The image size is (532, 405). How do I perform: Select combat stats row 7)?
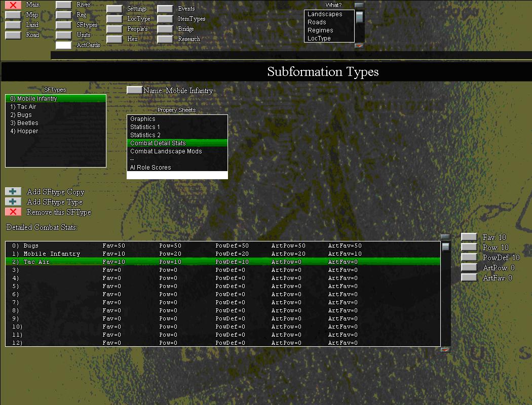(223, 302)
